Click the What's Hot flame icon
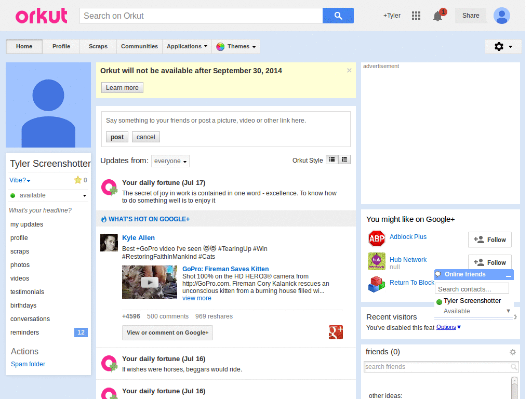This screenshot has width=532, height=399. (x=104, y=219)
